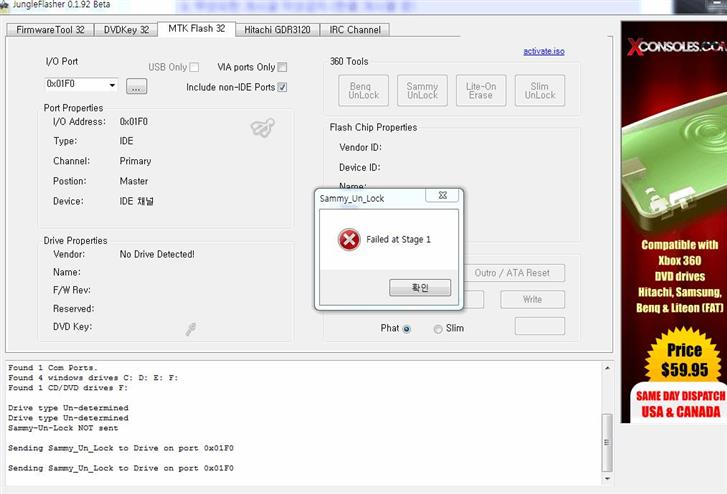The image size is (727, 494).
Task: Click 'Sammy-Un-Lock NOT sent' log line
Action: click(63, 428)
